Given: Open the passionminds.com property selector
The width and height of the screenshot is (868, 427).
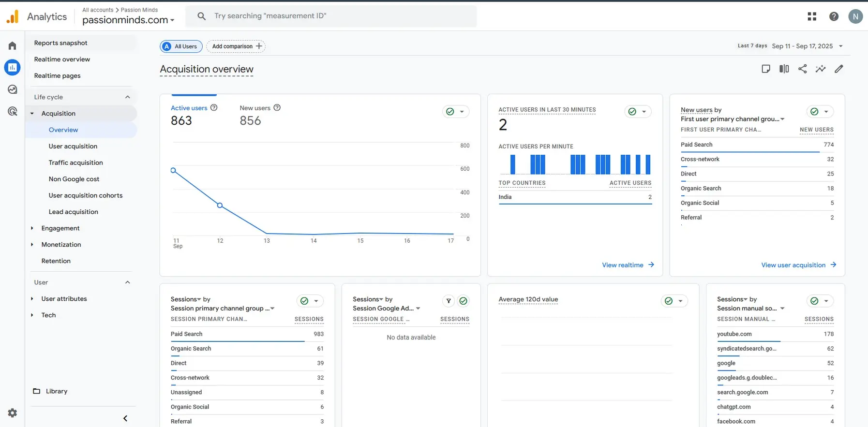Looking at the screenshot, I should [x=128, y=20].
